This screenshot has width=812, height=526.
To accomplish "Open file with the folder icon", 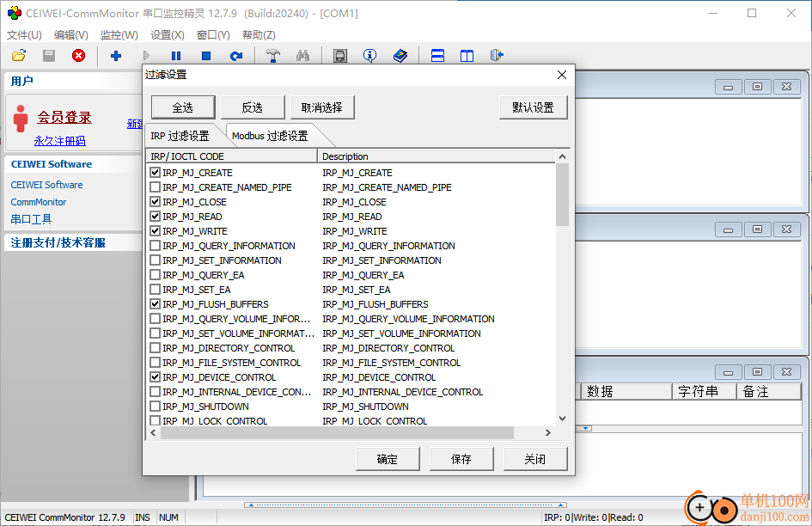I will click(x=19, y=56).
